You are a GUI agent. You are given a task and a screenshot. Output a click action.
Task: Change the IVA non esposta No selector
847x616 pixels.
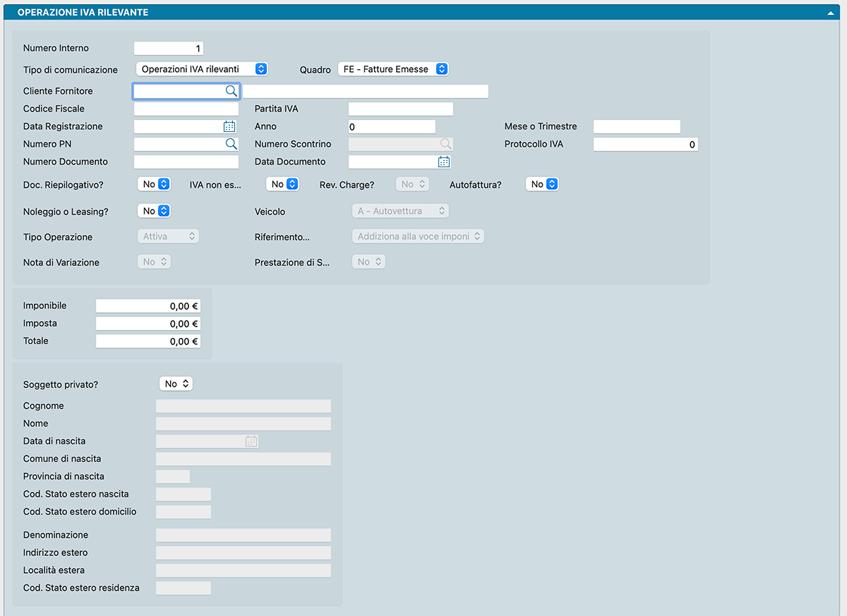click(x=282, y=184)
